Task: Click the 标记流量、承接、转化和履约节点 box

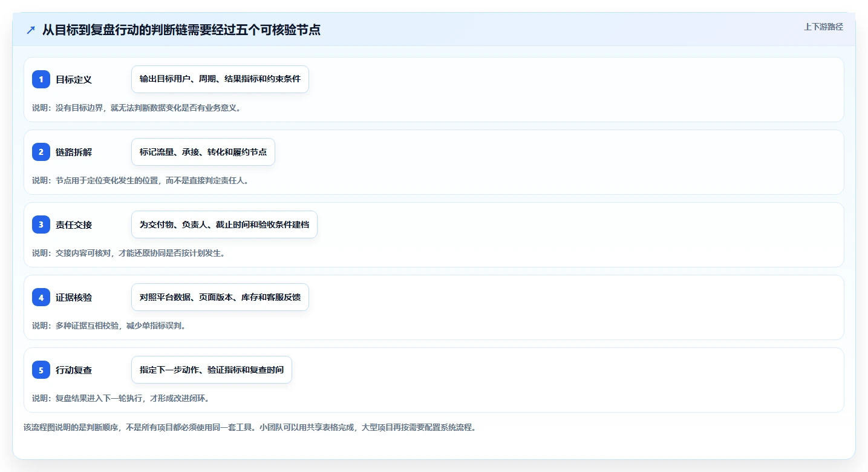Action: pos(203,152)
